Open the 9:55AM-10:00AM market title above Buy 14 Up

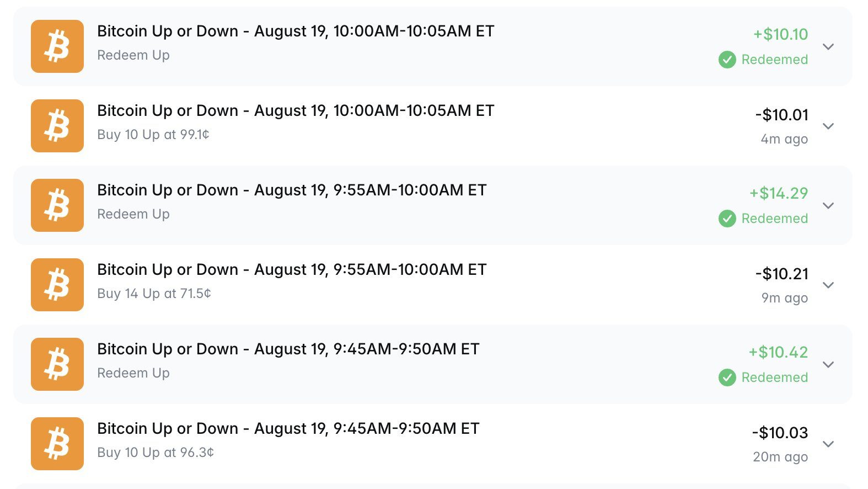pyautogui.click(x=292, y=270)
